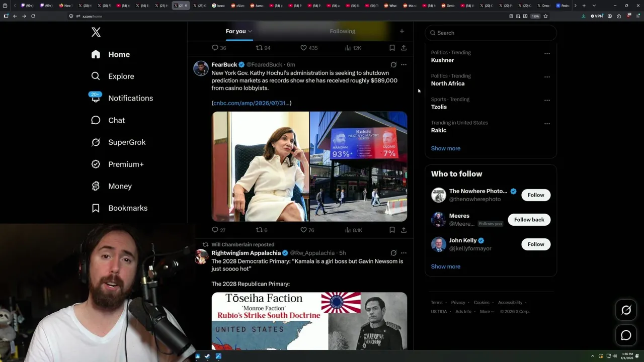644x362 pixels.
Task: Expand the For you feed dropdown
Action: click(250, 31)
